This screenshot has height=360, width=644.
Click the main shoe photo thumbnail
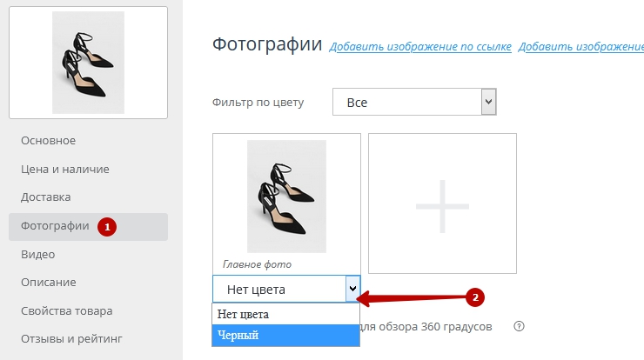point(286,196)
